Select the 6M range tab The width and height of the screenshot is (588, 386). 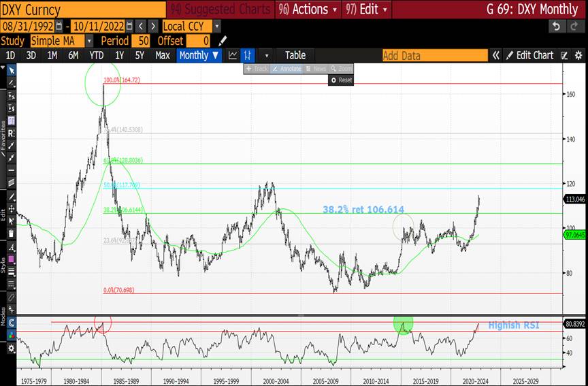pos(73,56)
